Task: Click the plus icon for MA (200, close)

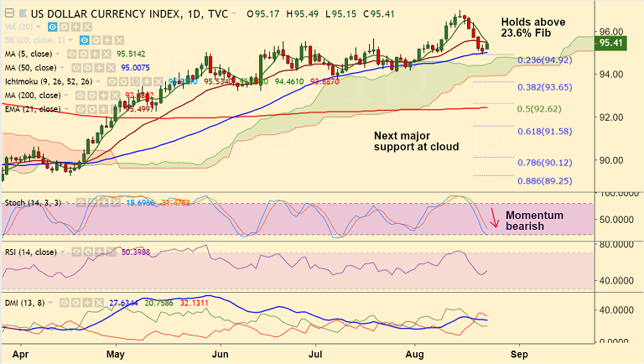Action: point(103,96)
